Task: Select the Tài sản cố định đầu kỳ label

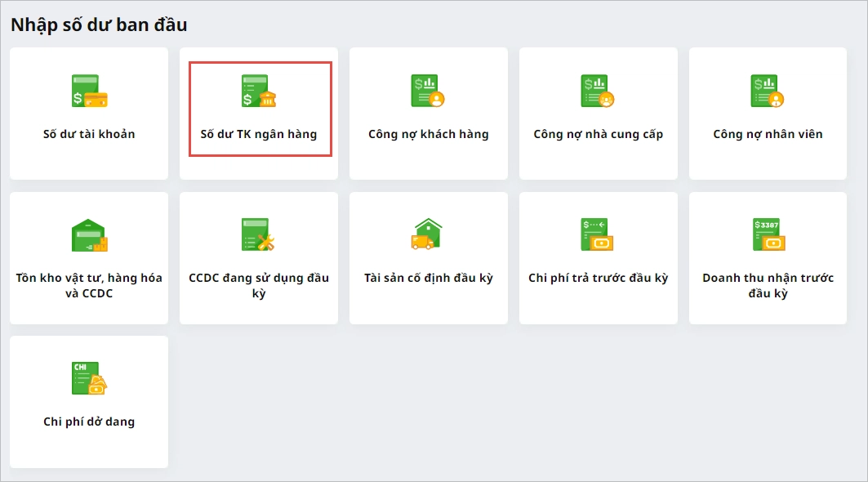Action: (429, 278)
